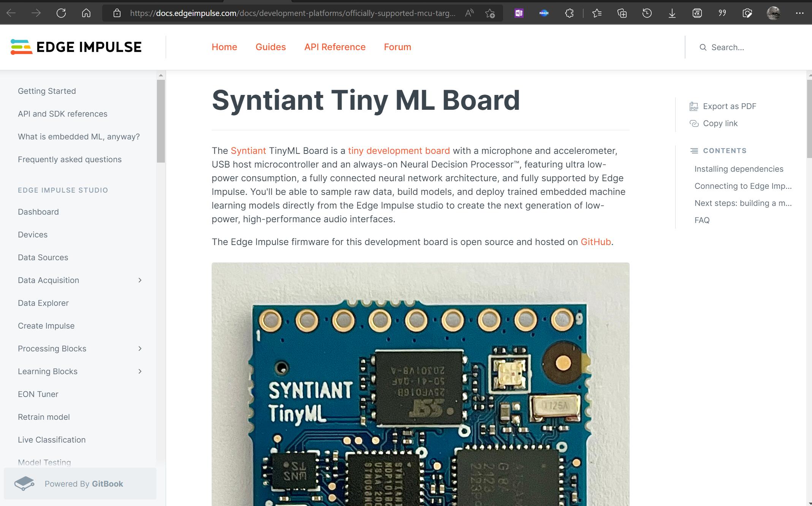This screenshot has width=812, height=506.
Task: Click the Powered By GitBook banner
Action: pos(80,484)
